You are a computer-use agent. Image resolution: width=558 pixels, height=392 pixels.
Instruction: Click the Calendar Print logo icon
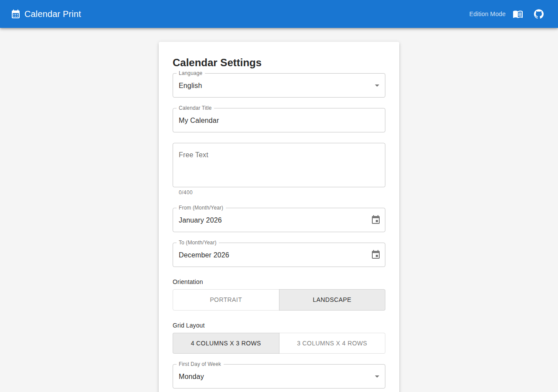click(x=16, y=14)
